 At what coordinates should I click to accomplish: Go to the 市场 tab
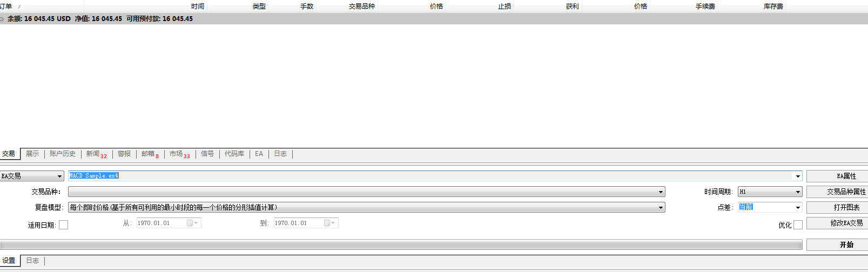tap(179, 154)
